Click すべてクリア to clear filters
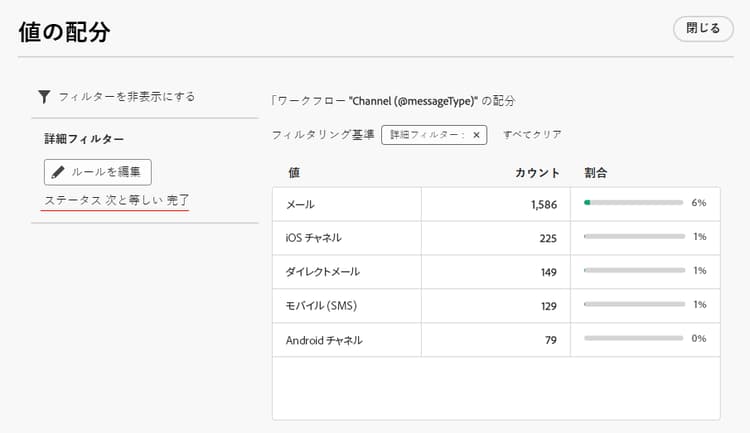The image size is (750, 433). [x=532, y=135]
